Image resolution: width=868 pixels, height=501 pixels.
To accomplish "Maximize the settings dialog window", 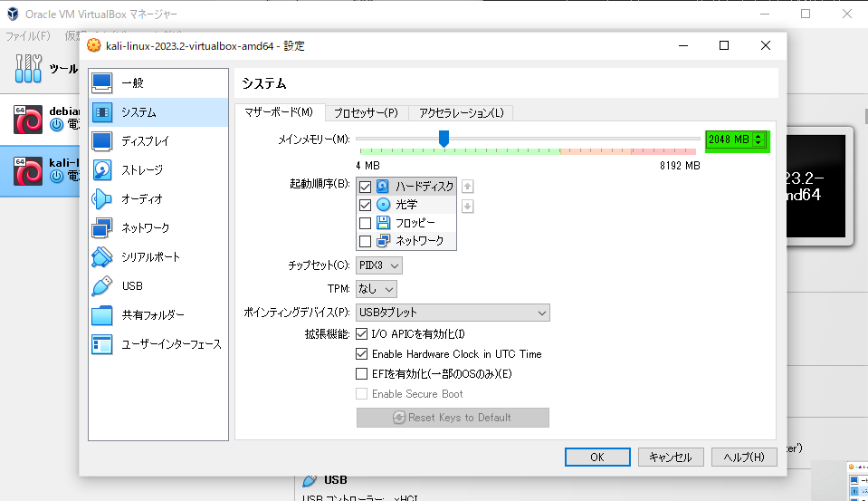I will tap(724, 45).
